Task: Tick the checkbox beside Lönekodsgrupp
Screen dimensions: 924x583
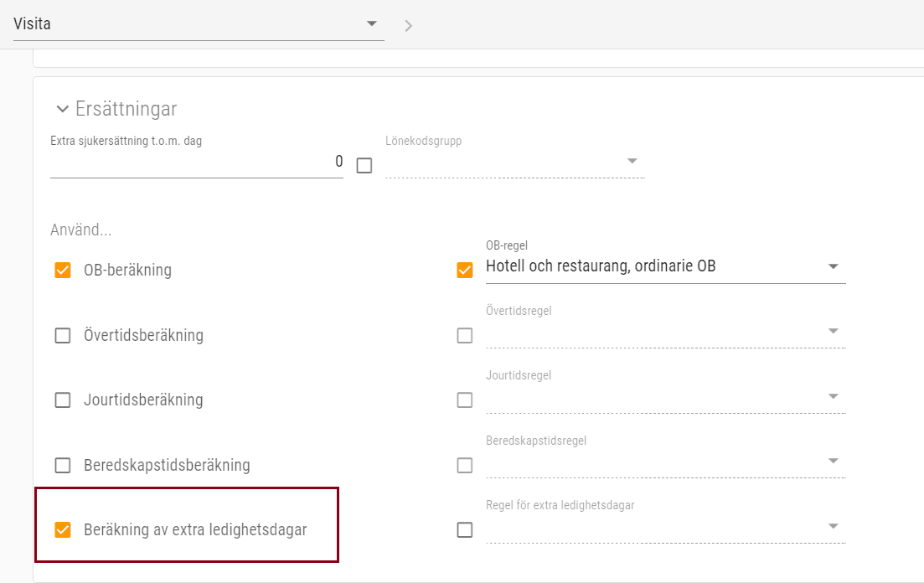Action: [364, 166]
